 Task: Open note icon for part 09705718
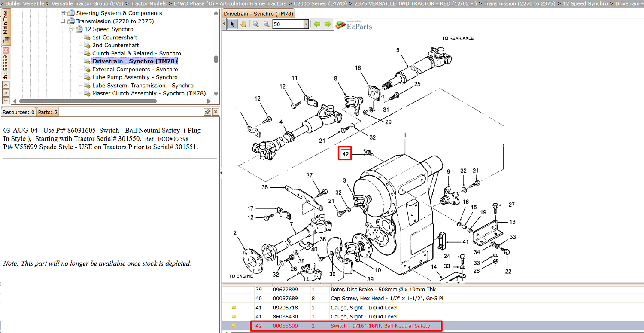point(234,308)
